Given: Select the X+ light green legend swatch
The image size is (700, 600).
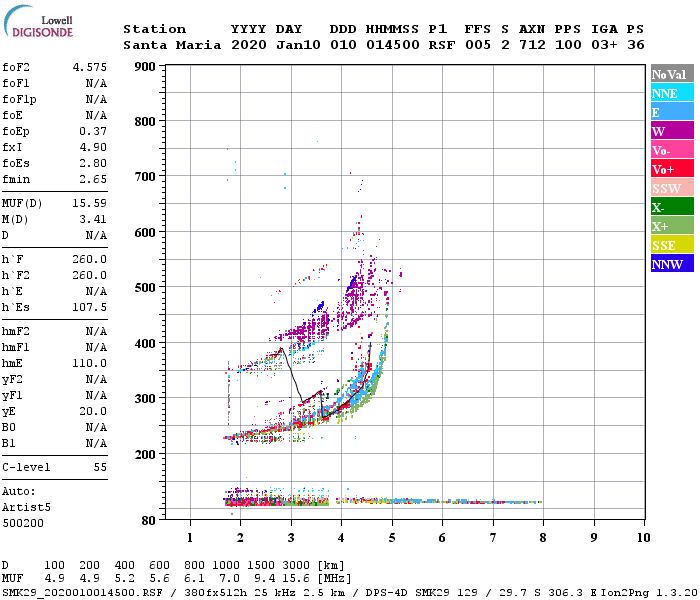Looking at the screenshot, I should point(672,226).
